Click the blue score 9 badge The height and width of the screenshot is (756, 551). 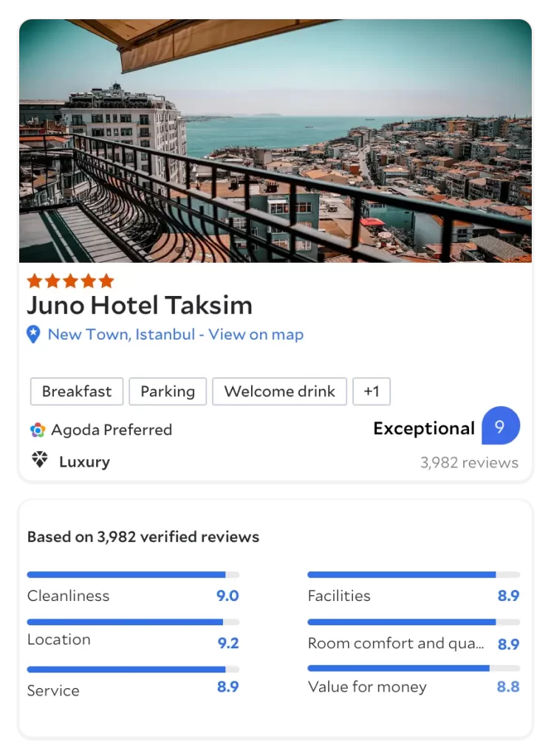[x=500, y=426]
